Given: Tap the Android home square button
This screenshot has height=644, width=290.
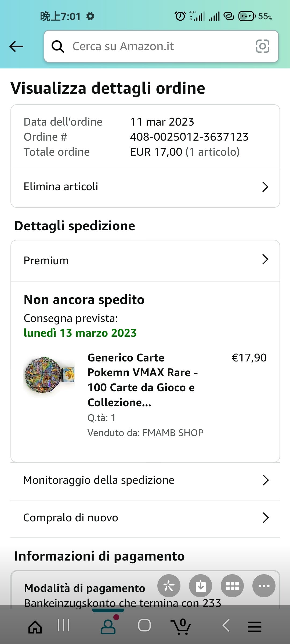Looking at the screenshot, I should click(x=144, y=625).
